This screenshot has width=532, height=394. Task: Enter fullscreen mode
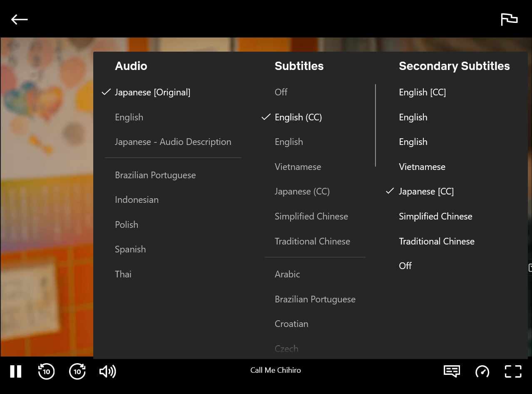point(513,371)
